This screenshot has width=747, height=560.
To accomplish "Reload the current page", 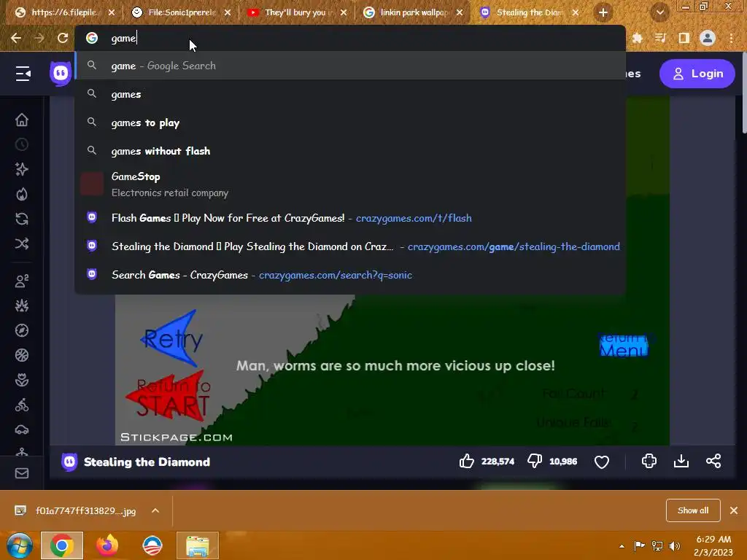I will tap(63, 38).
